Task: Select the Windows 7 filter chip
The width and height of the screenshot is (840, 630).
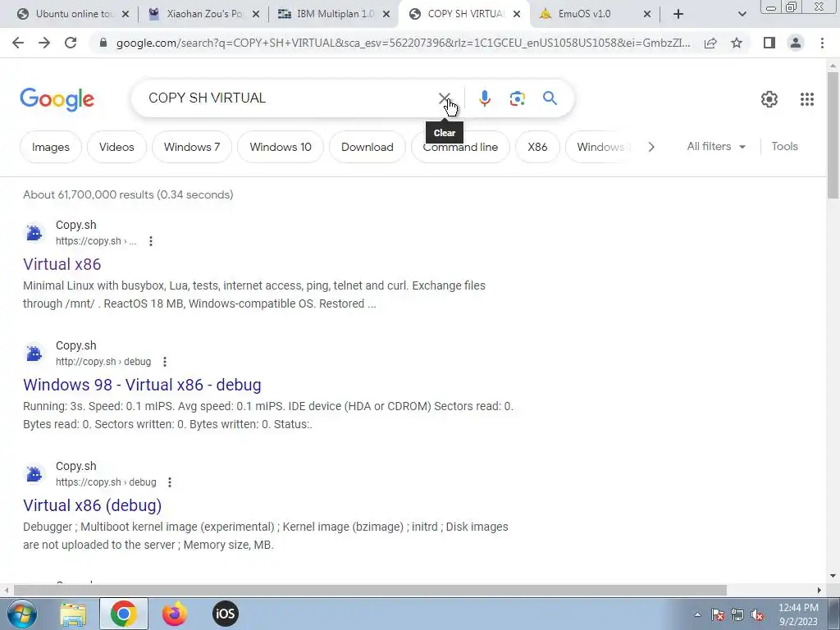Action: point(192,147)
